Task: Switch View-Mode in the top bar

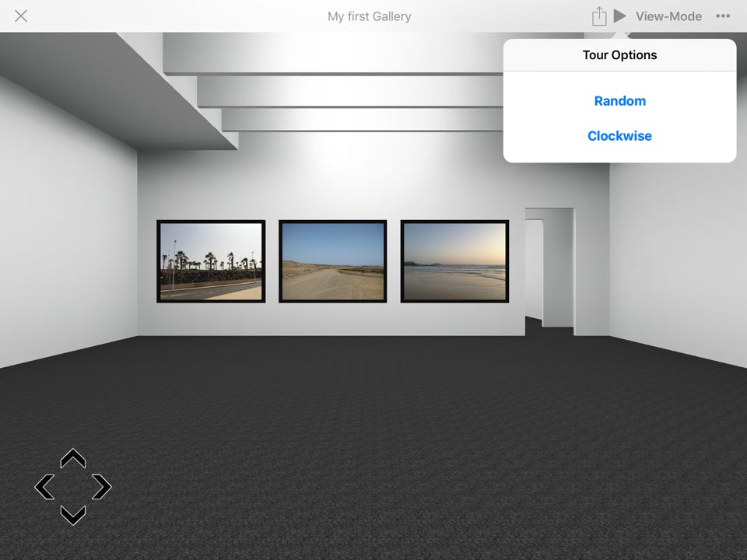Action: tap(668, 16)
